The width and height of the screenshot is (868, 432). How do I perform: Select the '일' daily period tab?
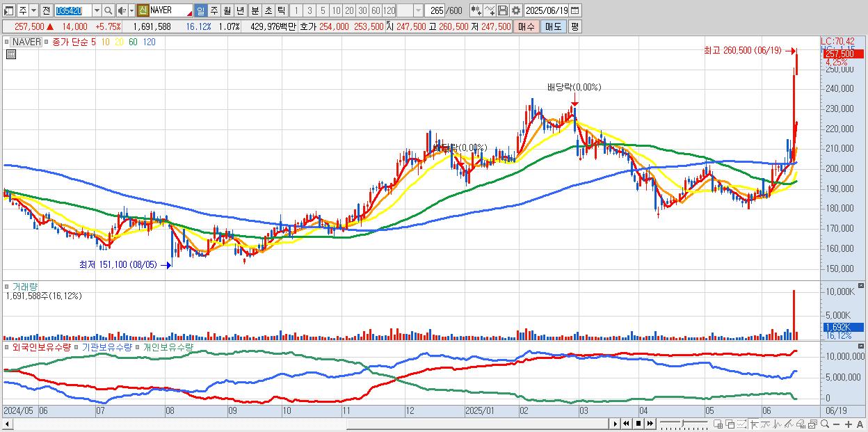(x=200, y=10)
